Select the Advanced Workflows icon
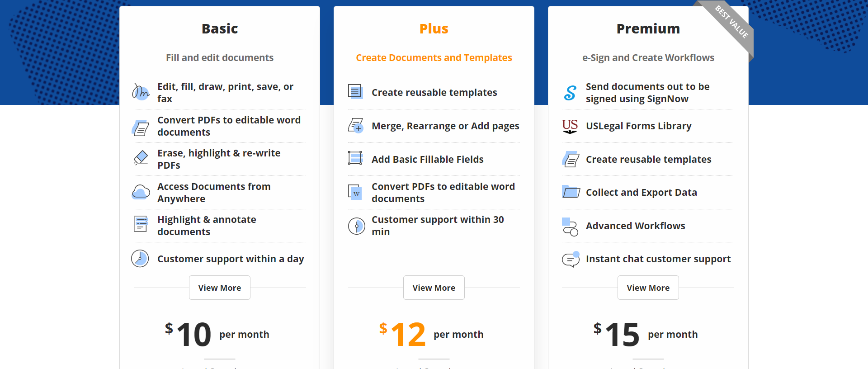 point(570,225)
